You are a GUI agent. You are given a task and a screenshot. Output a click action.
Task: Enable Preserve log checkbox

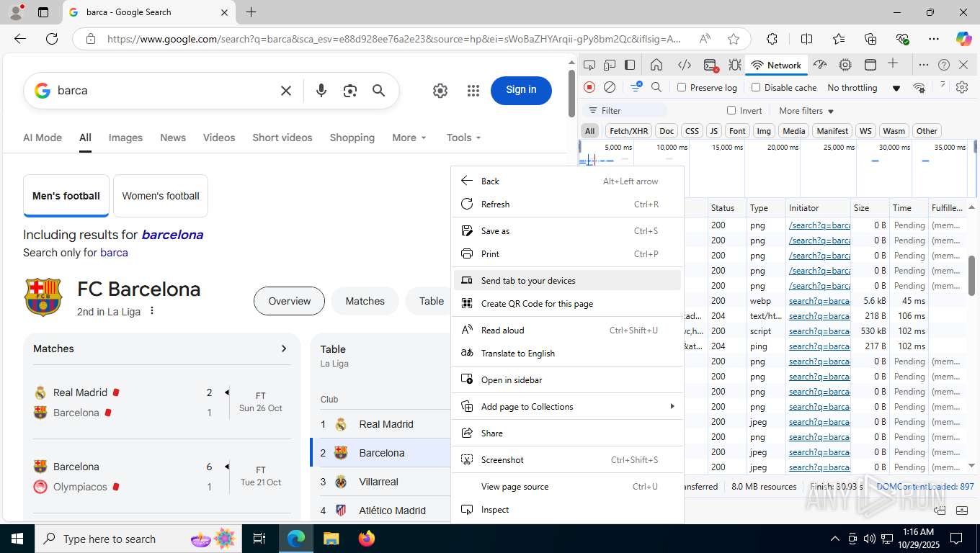point(682,87)
